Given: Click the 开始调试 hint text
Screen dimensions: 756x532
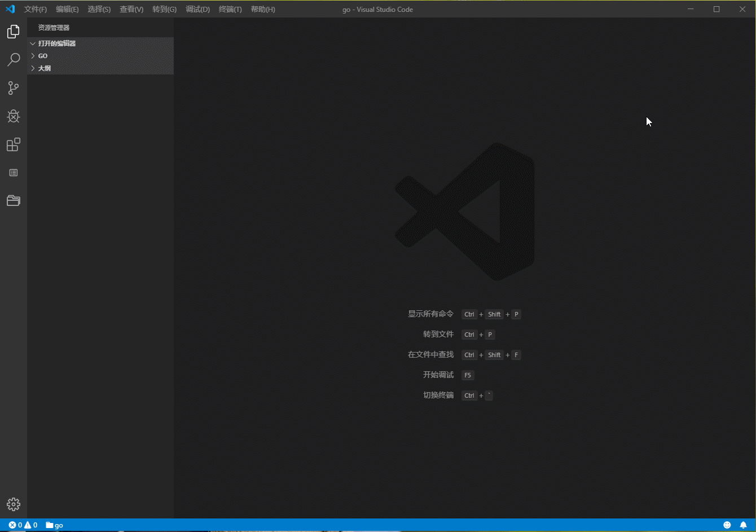Looking at the screenshot, I should pos(438,375).
